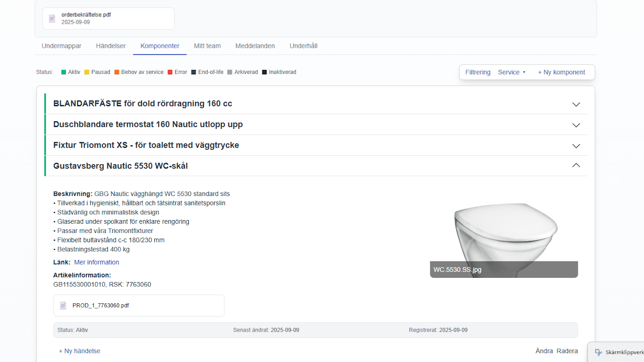Screen dimensions: 644x362
Task: Expand the BLANDARFÄSTE component chevron
Action: [x=576, y=104]
